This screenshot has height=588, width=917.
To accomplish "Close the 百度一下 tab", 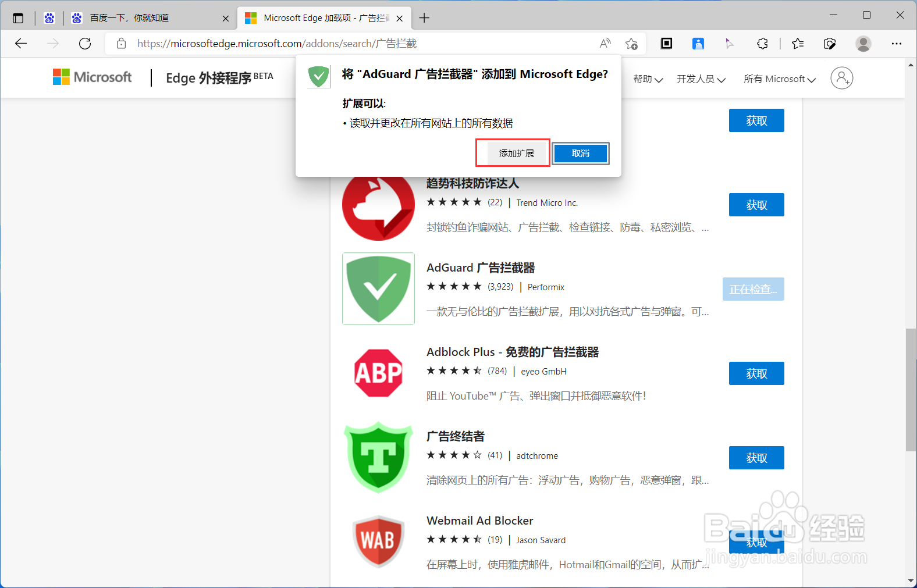I will tap(226, 19).
